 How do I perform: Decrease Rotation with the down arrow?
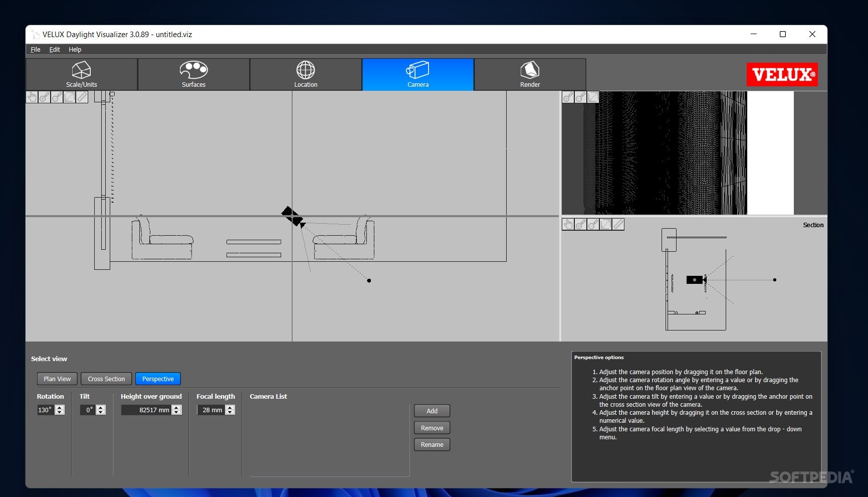pyautogui.click(x=60, y=412)
